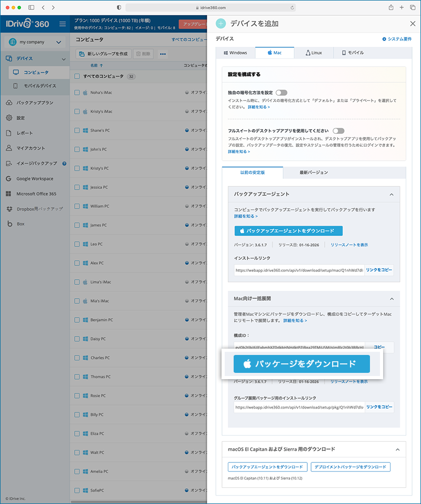
Task: Click the system requirements gear link
Action: click(x=398, y=39)
